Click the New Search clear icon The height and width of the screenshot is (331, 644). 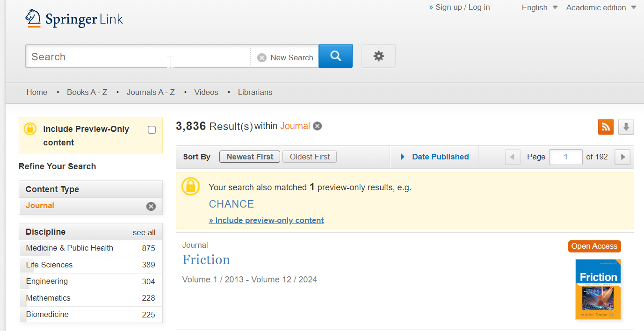[262, 58]
